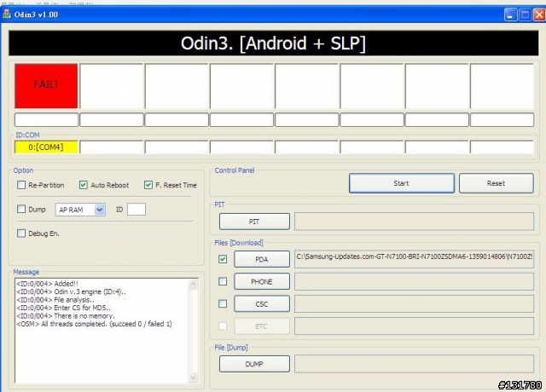This screenshot has height=392, width=546.
Task: Click the Dump ID input field
Action: coord(136,210)
